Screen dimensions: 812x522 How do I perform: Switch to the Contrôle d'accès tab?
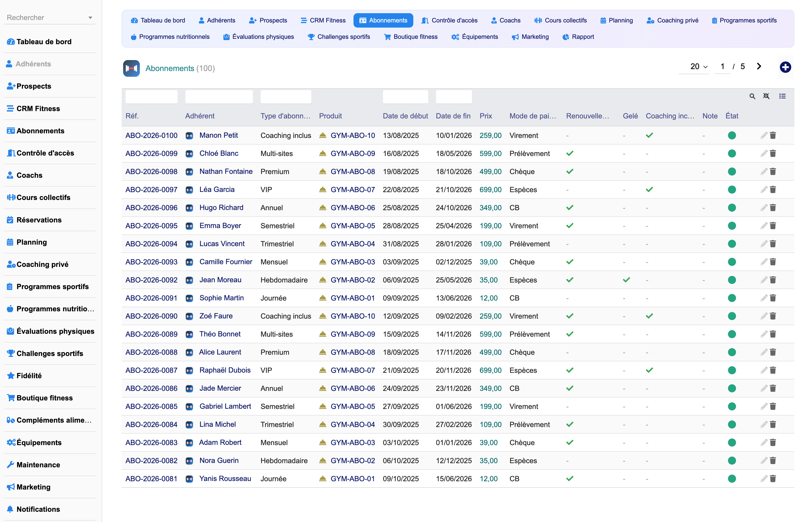pos(449,20)
